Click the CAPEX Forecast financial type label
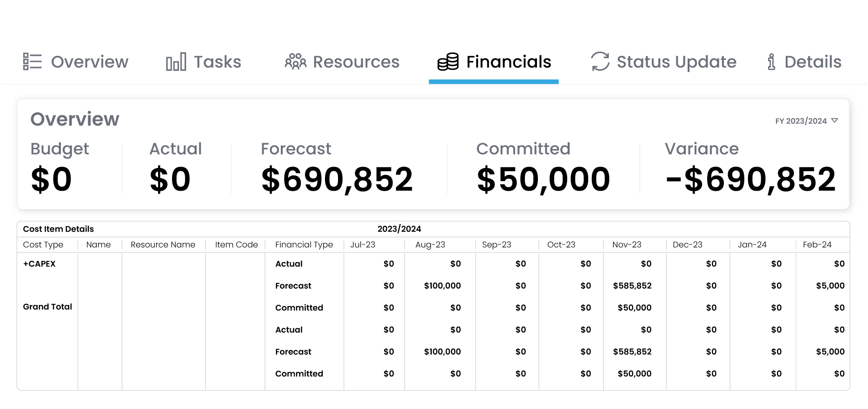Viewport: 868px width, 409px height. click(x=293, y=286)
